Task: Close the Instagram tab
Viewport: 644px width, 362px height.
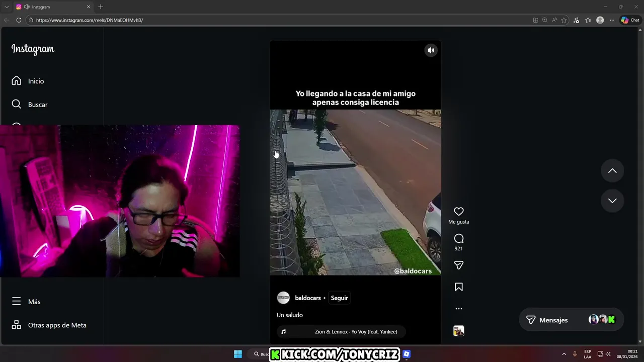Action: click(x=89, y=7)
